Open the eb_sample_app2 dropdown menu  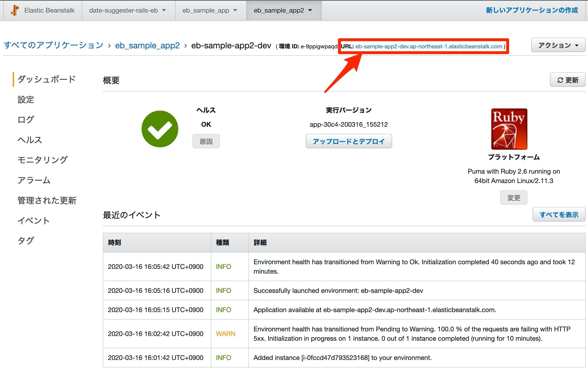[x=283, y=11]
